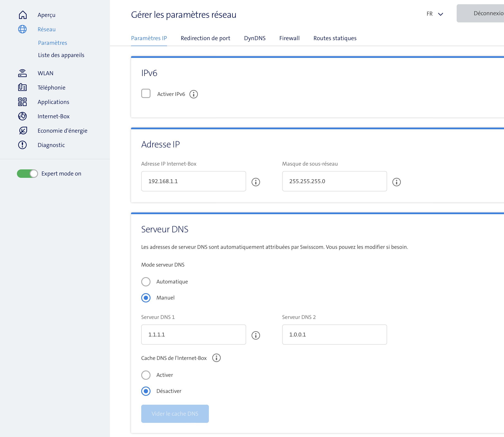Screen dimensions: 504x437
Task: Open the Applications grid icon
Action: 22,102
